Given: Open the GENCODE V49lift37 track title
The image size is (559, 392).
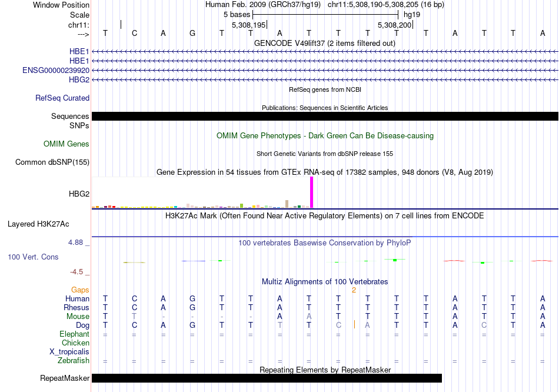Looking at the screenshot, I should [x=325, y=43].
